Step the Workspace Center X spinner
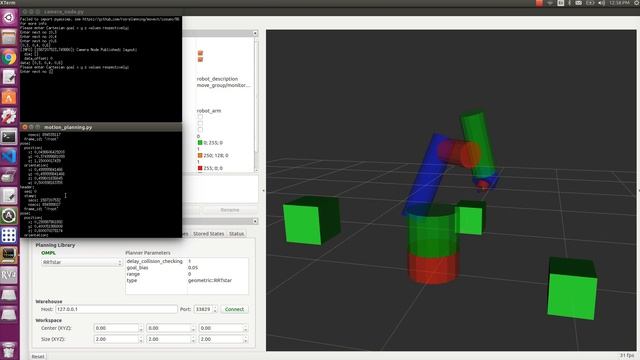This screenshot has height=360, width=640. pyautogui.click(x=141, y=328)
